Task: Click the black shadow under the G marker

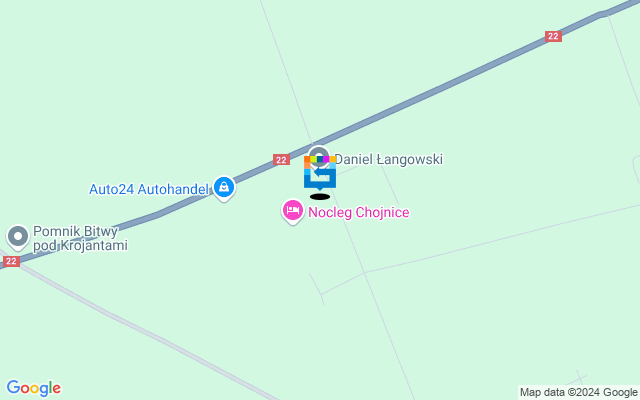Action: [320, 197]
